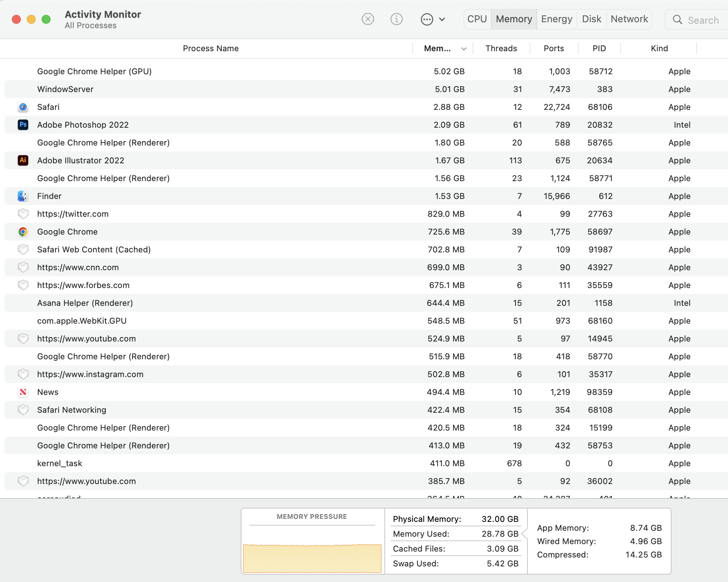This screenshot has height=582, width=728.
Task: Select Chrome Helper (Renderer) with PID 15199
Action: [x=366, y=428]
